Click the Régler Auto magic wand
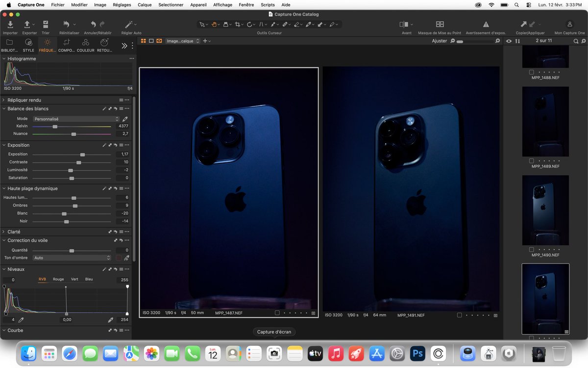Viewport: 588px width, 368px height. click(129, 24)
